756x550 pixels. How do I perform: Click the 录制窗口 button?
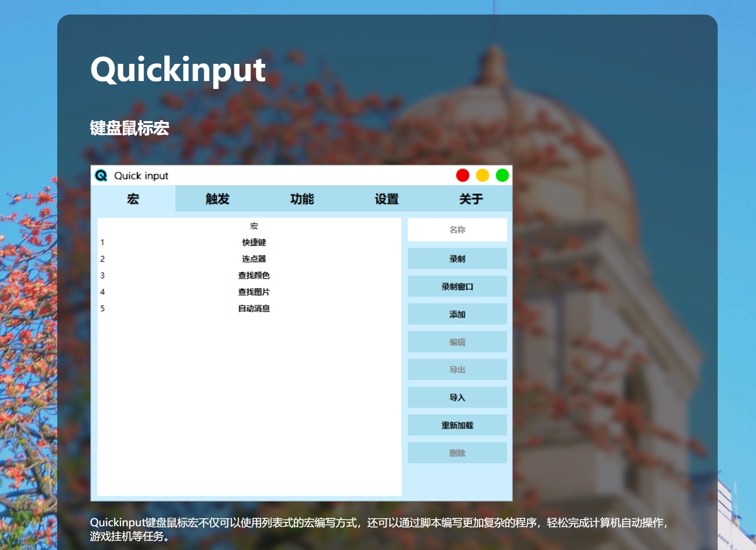457,286
